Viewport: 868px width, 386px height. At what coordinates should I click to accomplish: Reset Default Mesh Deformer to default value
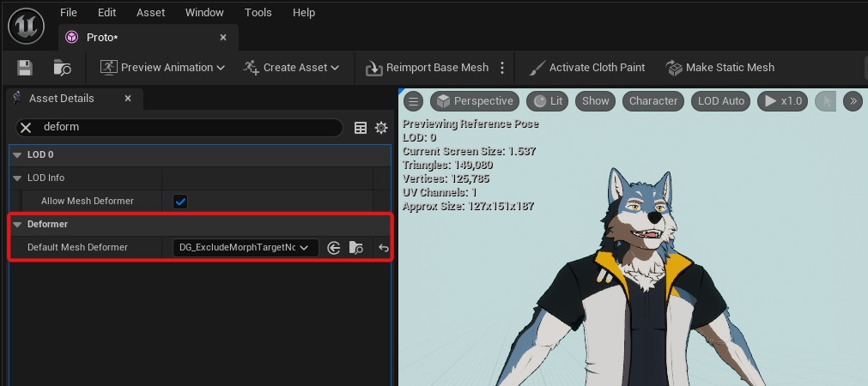coord(384,248)
